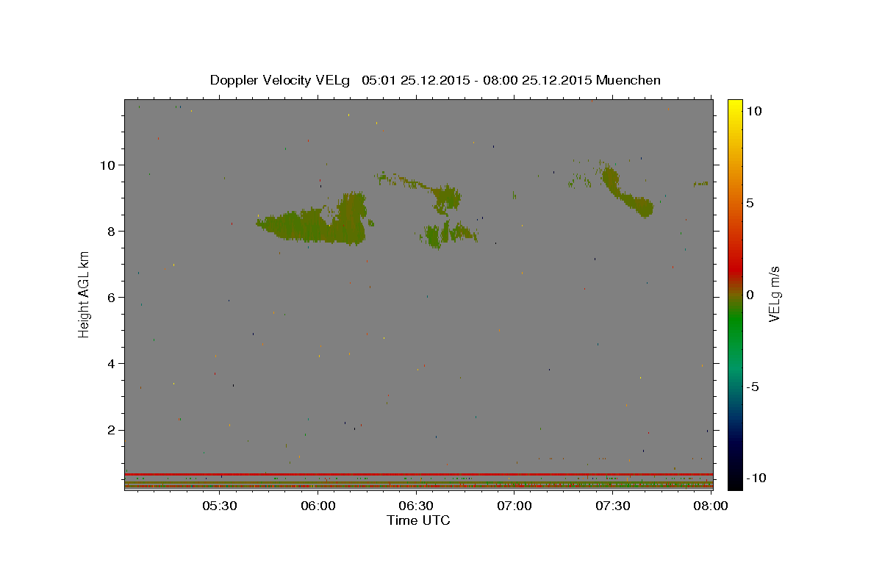Click the yellow top of the colorbar
This screenshot has height=588, width=882.
[735, 107]
